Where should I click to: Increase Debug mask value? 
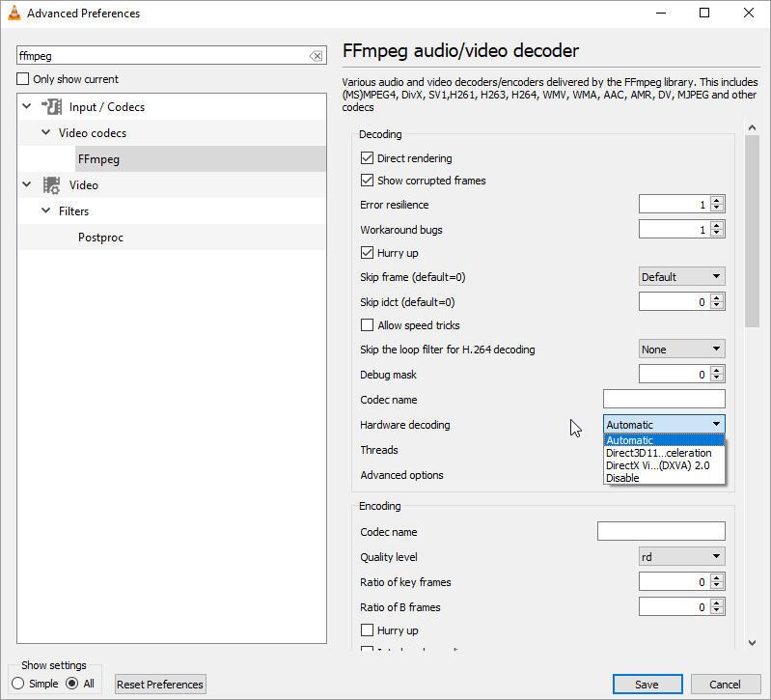coord(717,371)
